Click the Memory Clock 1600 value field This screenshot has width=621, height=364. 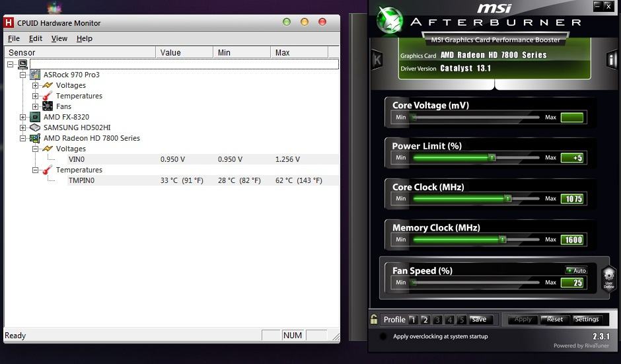click(x=572, y=239)
